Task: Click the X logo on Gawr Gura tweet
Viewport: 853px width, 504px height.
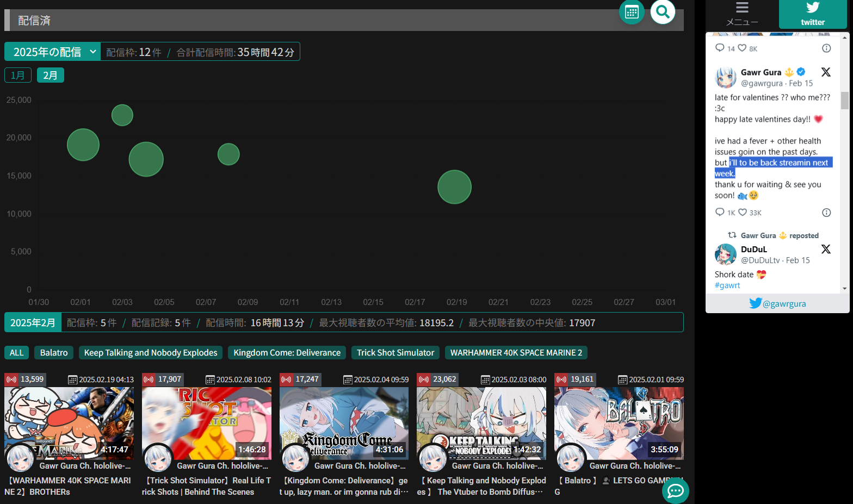Action: click(825, 72)
